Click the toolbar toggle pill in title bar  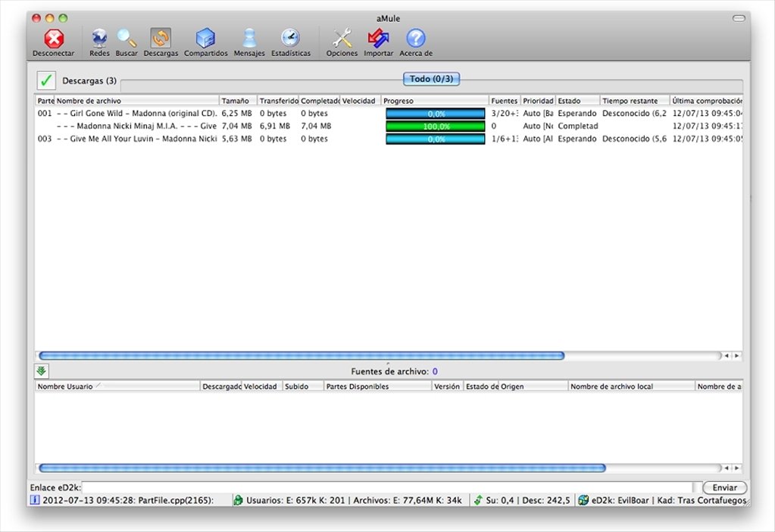(739, 18)
